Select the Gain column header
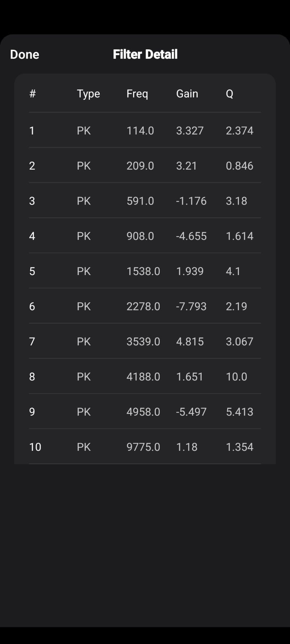Screen dimensions: 290x644 coord(187,94)
